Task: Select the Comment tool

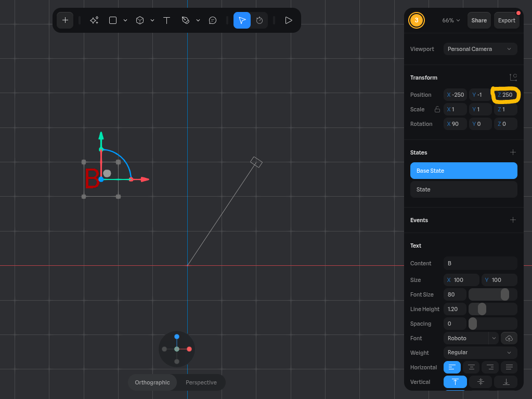Action: coord(213,20)
